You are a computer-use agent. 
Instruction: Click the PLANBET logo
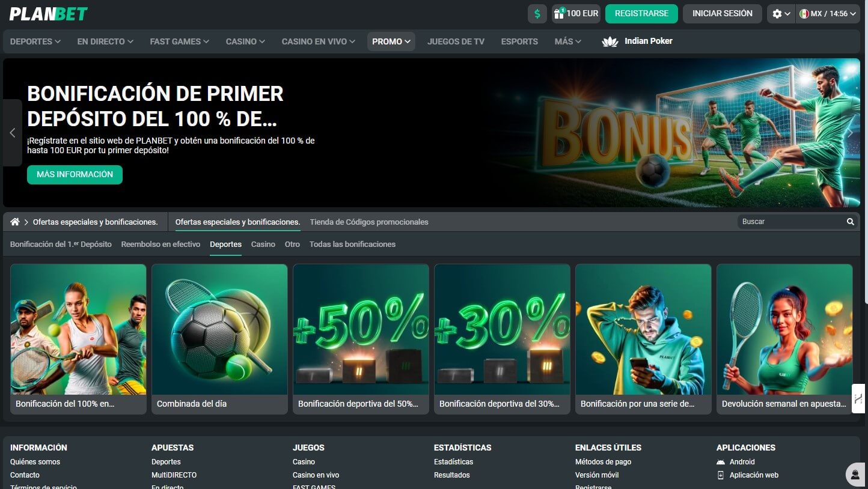tap(49, 14)
